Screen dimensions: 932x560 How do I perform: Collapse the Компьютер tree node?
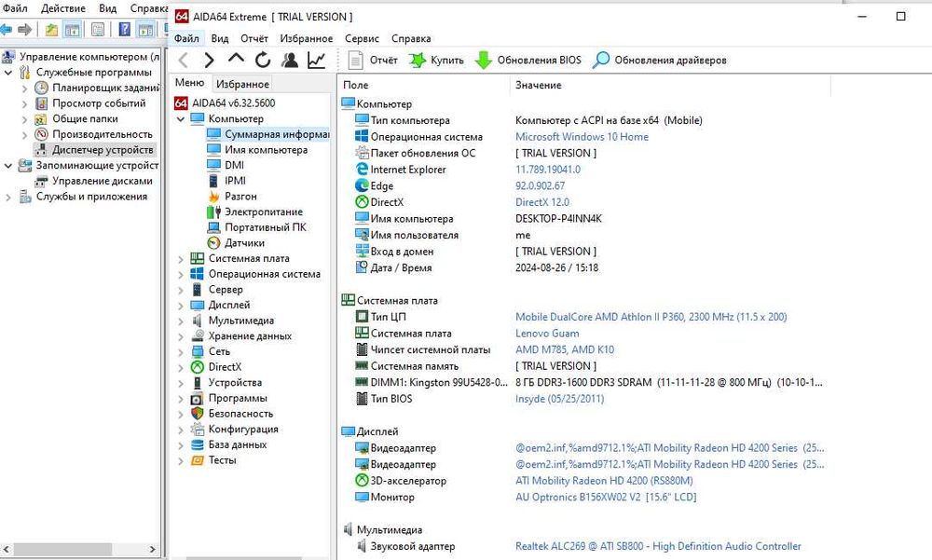181,119
